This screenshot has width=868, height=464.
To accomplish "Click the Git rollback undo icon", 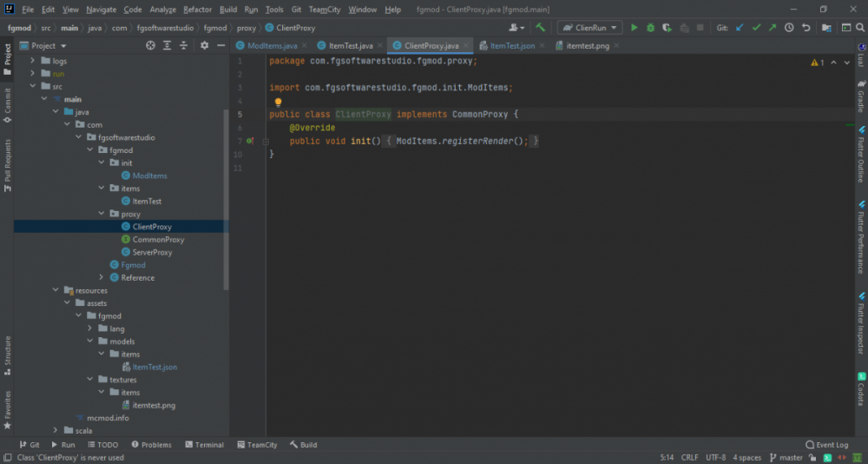I will tap(806, 28).
